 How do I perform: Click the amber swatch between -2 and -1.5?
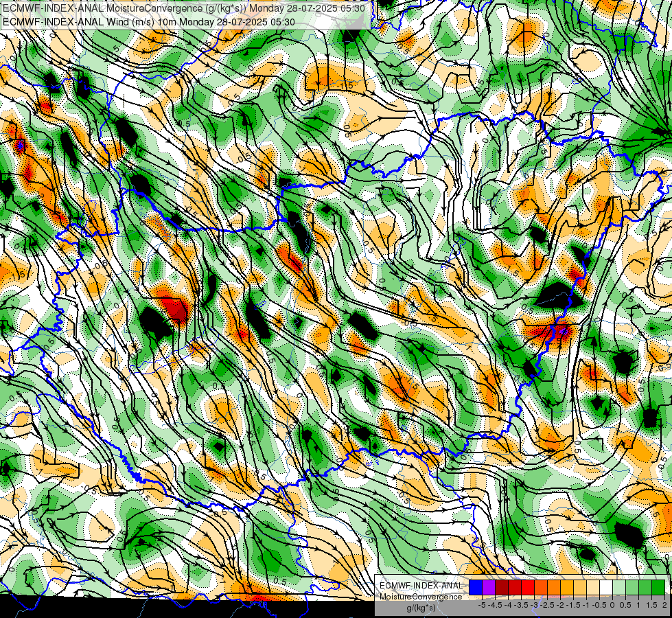point(567,587)
